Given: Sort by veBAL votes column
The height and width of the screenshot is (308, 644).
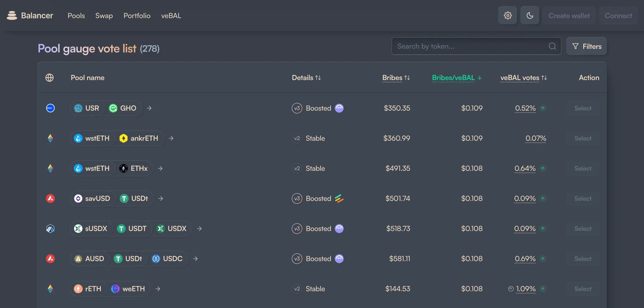Looking at the screenshot, I should (x=524, y=77).
